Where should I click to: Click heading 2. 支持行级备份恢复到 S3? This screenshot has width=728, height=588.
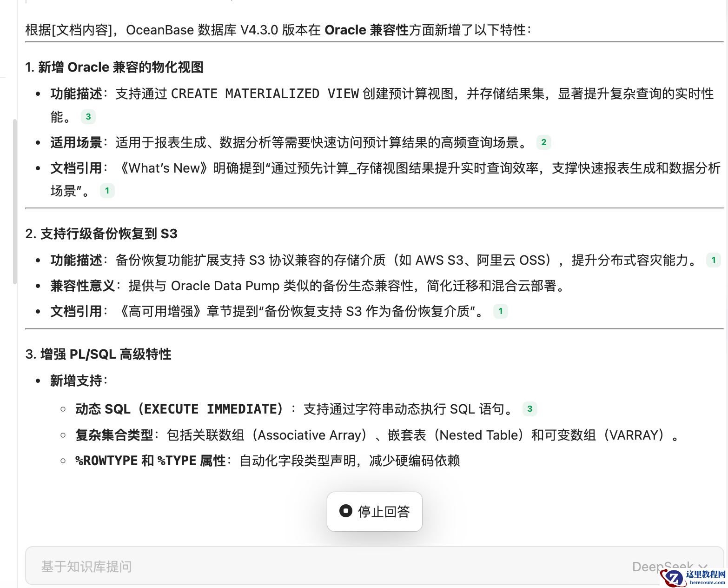[x=101, y=234]
